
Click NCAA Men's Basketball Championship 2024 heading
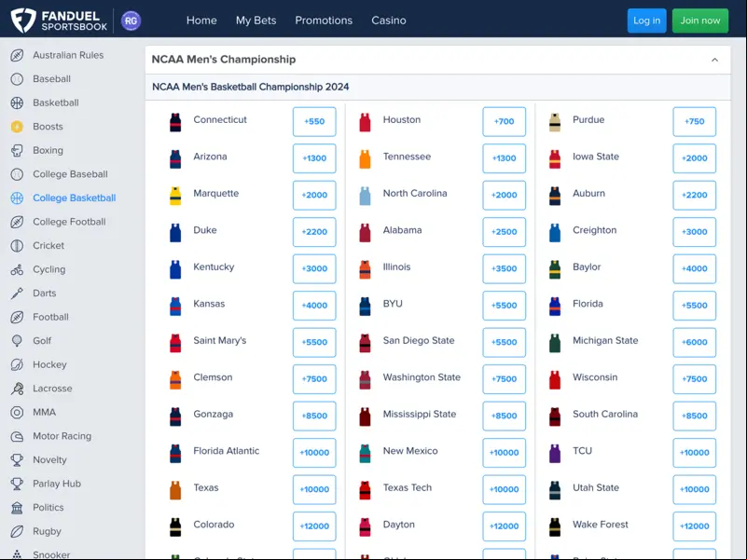(251, 88)
